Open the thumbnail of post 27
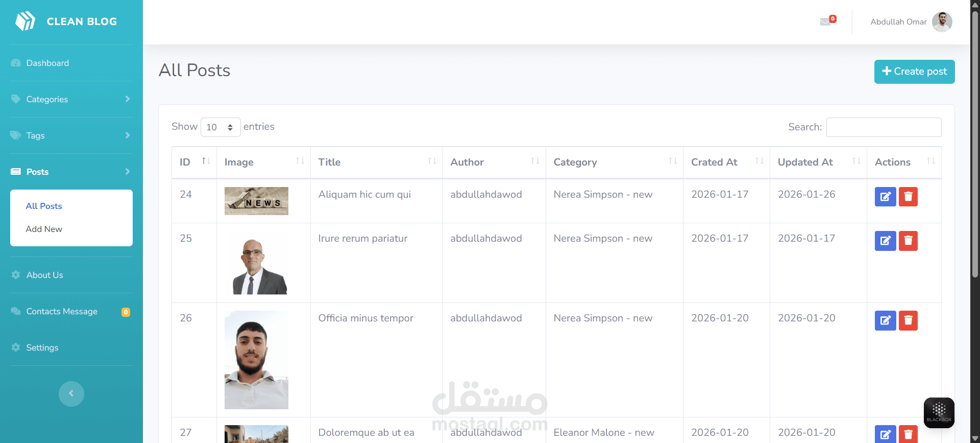This screenshot has width=980, height=443. (x=256, y=434)
